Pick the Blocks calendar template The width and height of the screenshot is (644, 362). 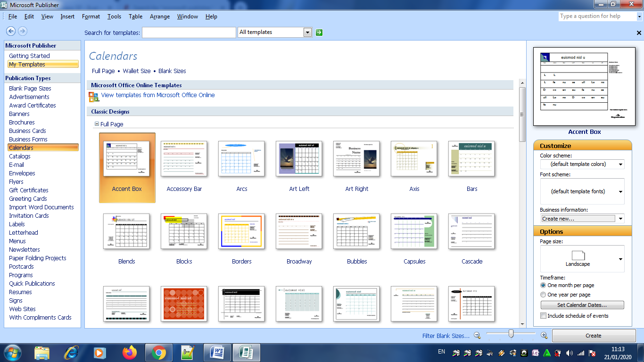[x=184, y=239]
